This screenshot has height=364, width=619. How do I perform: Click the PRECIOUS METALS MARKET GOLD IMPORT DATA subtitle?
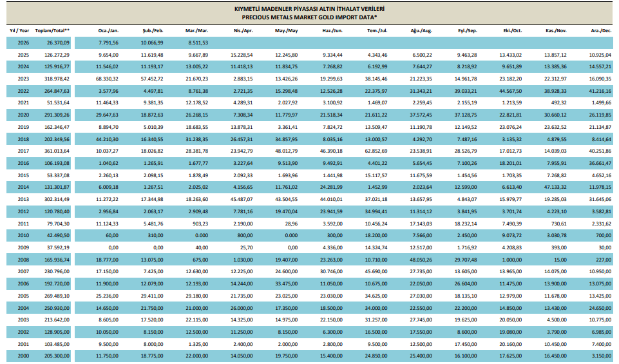click(309, 18)
